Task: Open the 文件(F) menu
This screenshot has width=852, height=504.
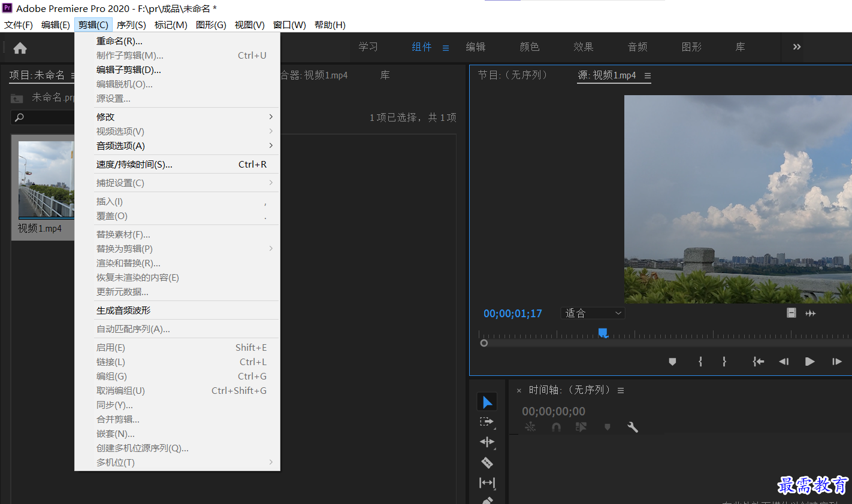Action: pos(19,25)
